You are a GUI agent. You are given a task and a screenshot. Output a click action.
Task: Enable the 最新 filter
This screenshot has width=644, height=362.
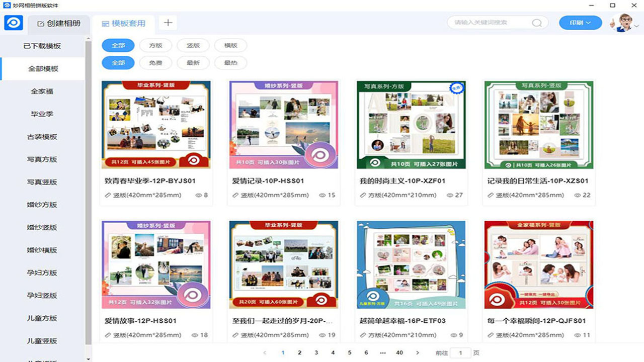click(193, 62)
